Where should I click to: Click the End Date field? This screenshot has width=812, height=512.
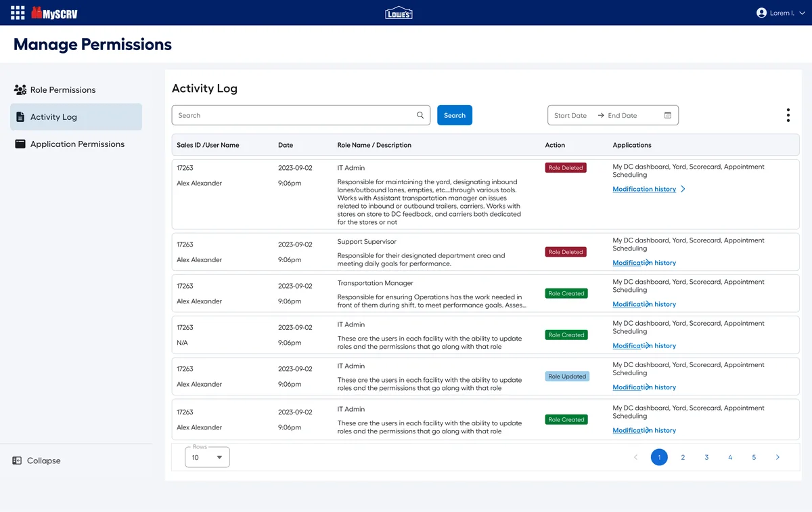point(623,116)
